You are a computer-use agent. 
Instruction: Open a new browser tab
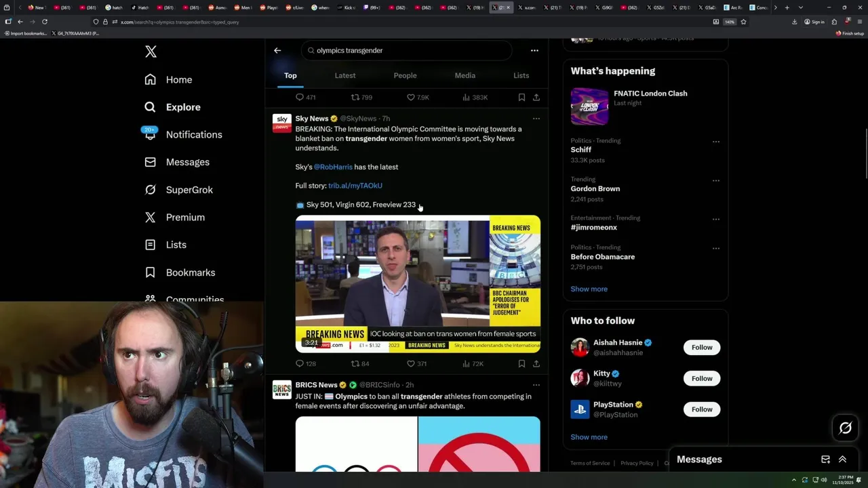pyautogui.click(x=787, y=7)
